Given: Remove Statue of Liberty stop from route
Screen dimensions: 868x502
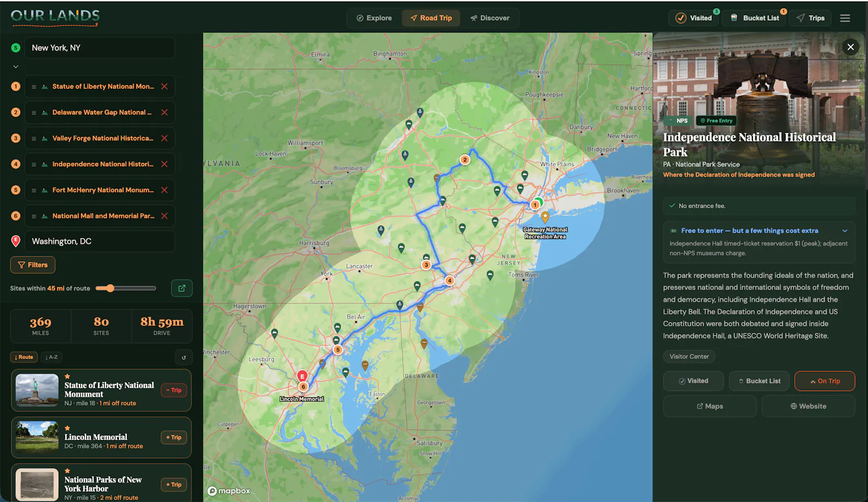Looking at the screenshot, I should click(164, 86).
